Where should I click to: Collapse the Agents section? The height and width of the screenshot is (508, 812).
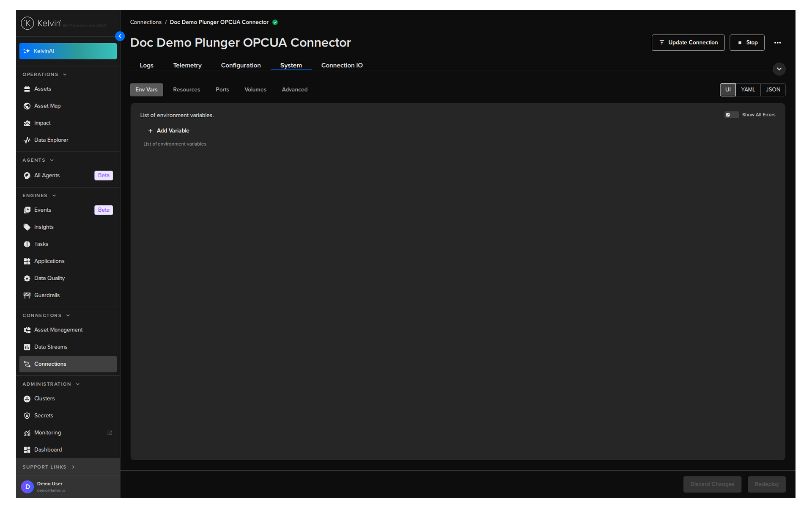point(52,160)
